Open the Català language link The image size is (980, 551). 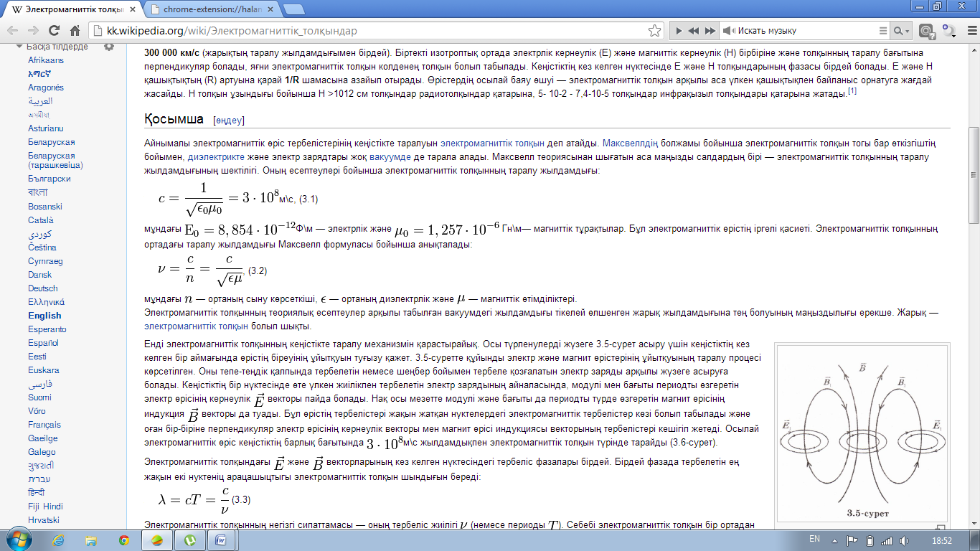click(41, 220)
